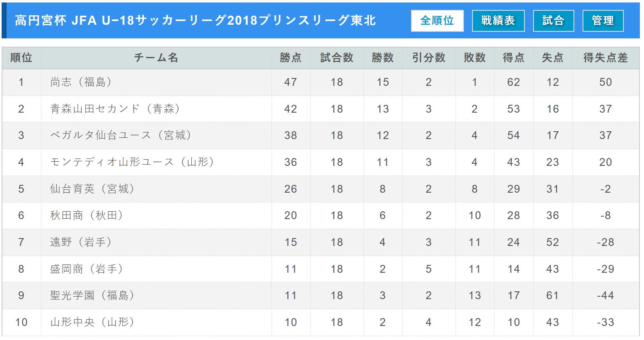
Task: Click the 得失点差 column header
Action: click(x=605, y=58)
